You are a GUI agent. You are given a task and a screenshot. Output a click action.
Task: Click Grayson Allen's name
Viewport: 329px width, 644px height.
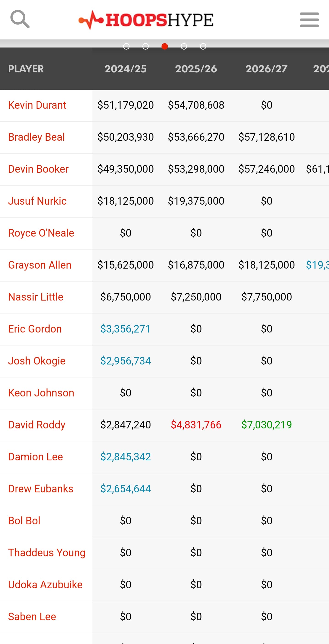[x=40, y=265]
